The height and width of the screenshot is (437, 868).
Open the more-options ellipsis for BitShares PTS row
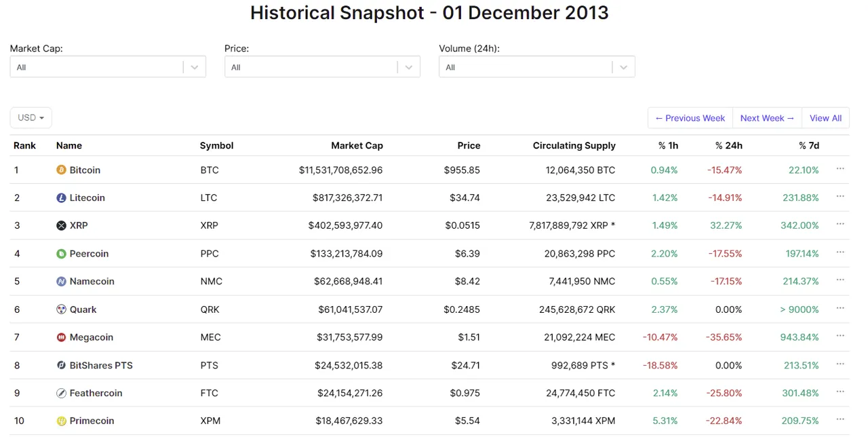click(840, 364)
